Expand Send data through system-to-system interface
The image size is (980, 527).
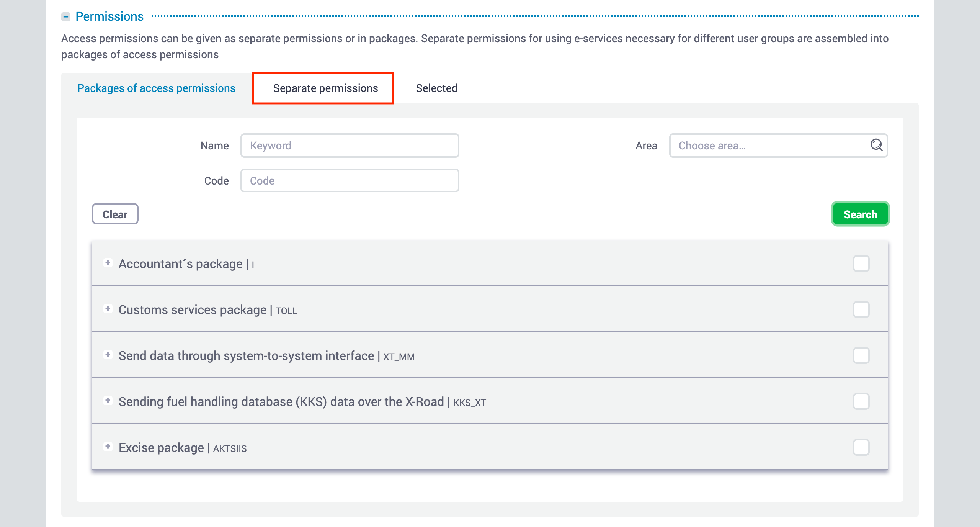(108, 355)
